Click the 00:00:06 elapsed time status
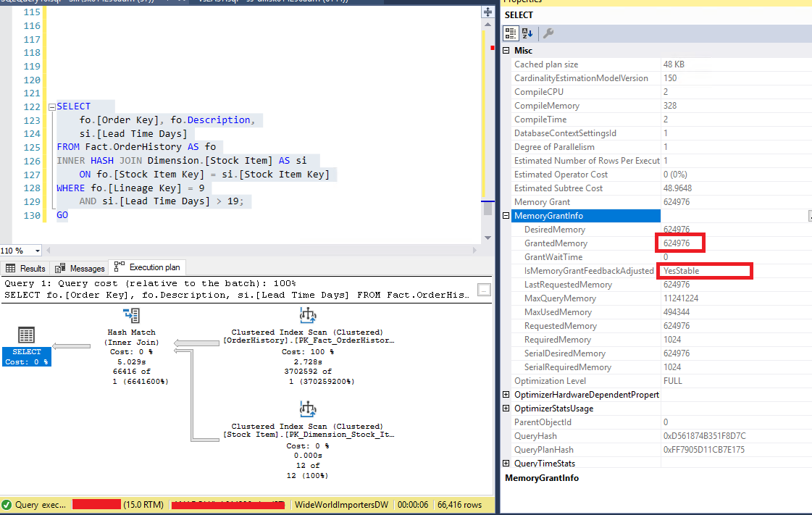This screenshot has width=812, height=515. [413, 505]
